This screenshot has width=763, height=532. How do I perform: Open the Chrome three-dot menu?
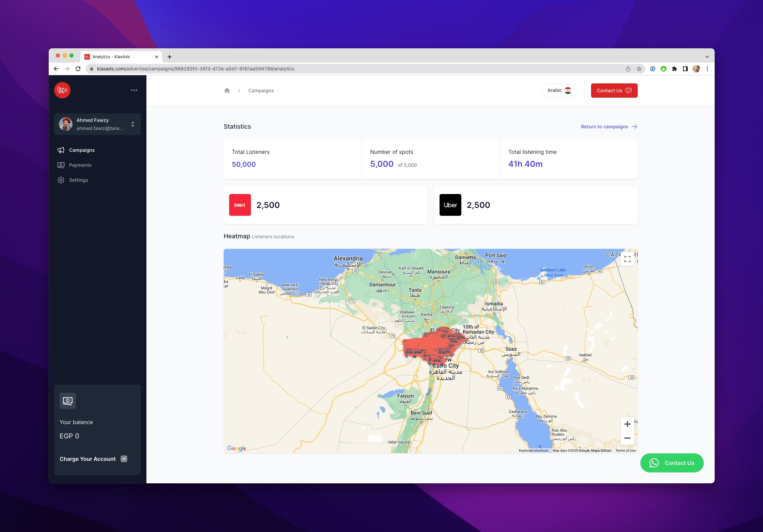[x=707, y=69]
